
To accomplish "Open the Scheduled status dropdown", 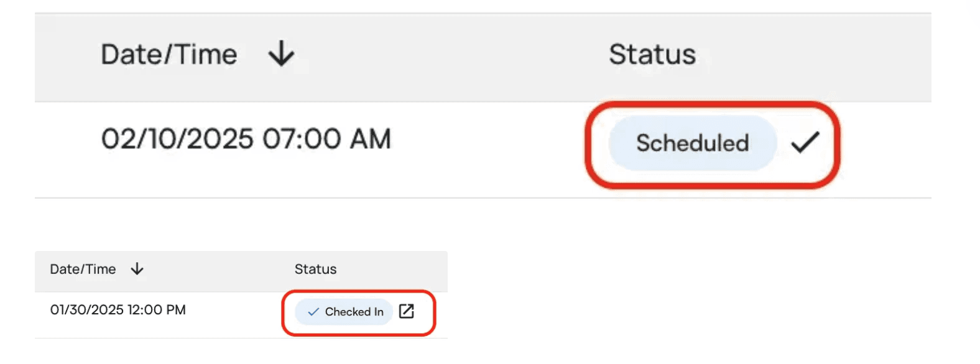I will [691, 144].
